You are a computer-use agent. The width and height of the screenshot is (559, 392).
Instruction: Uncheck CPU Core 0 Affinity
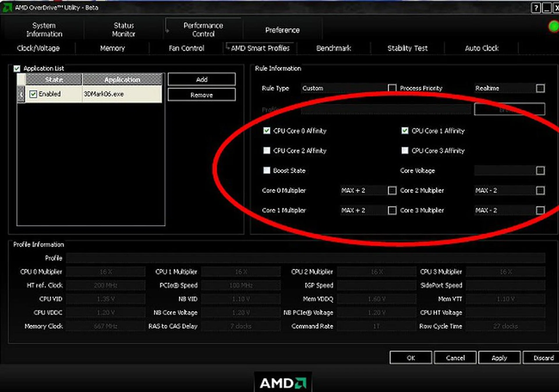coord(266,131)
